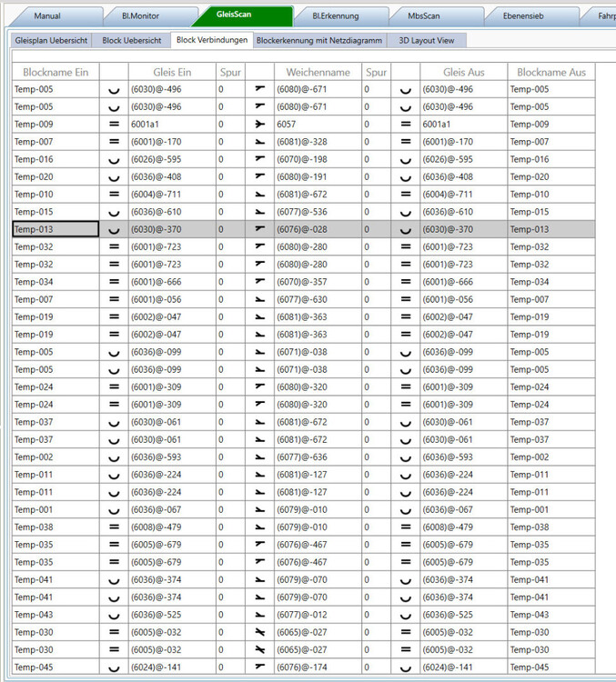
Task: Click the Spur header next to Gleis Ein
Action: [230, 72]
